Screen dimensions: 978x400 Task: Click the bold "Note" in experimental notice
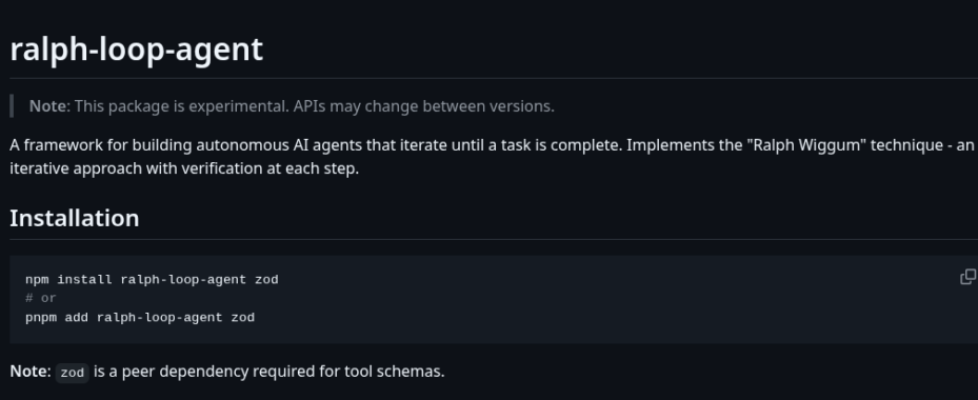pyautogui.click(x=48, y=106)
